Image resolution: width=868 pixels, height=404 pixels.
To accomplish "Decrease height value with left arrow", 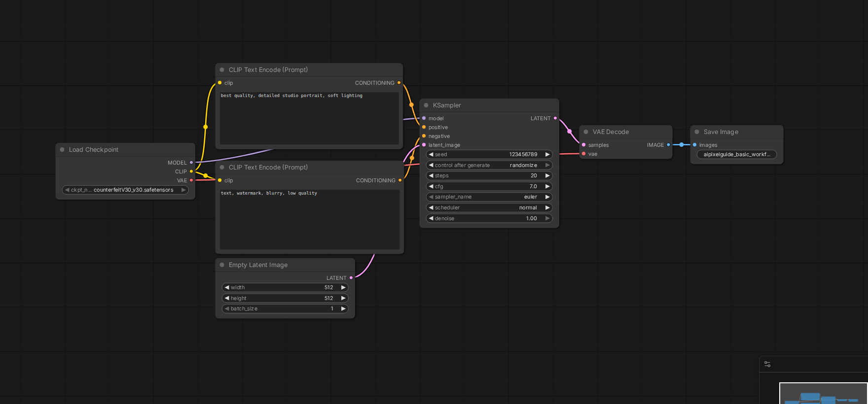I will coord(227,298).
